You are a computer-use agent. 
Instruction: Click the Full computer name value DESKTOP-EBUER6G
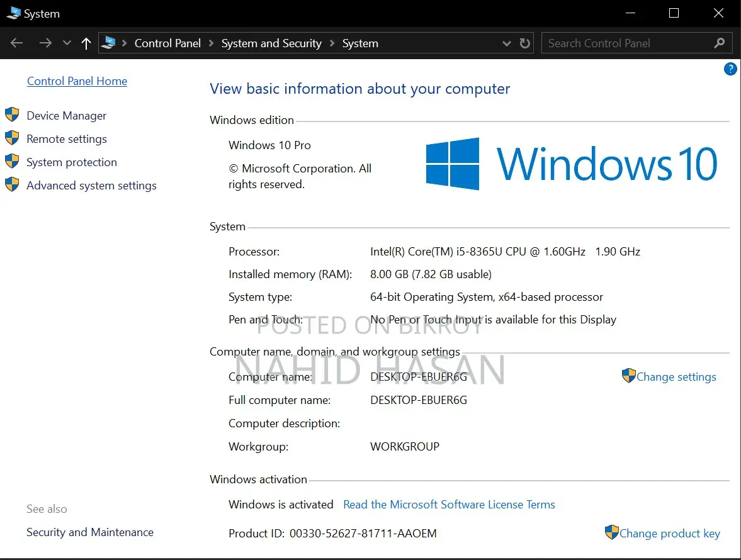(x=419, y=400)
